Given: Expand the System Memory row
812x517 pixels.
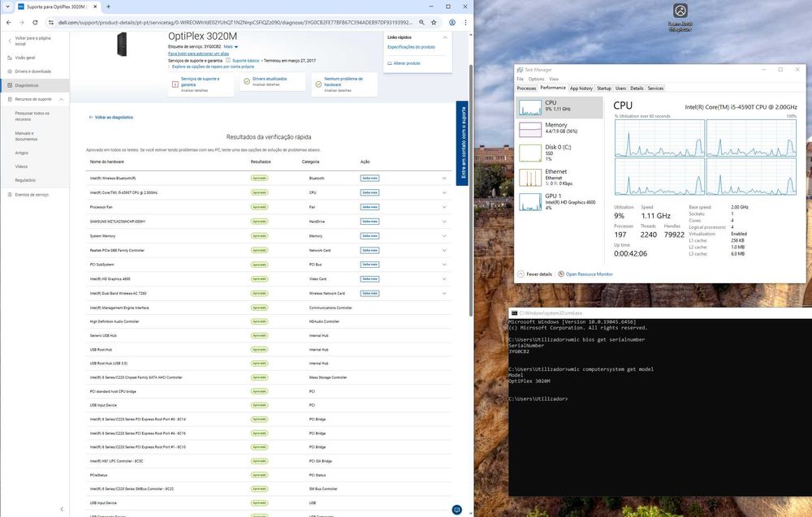Looking at the screenshot, I should tap(444, 236).
